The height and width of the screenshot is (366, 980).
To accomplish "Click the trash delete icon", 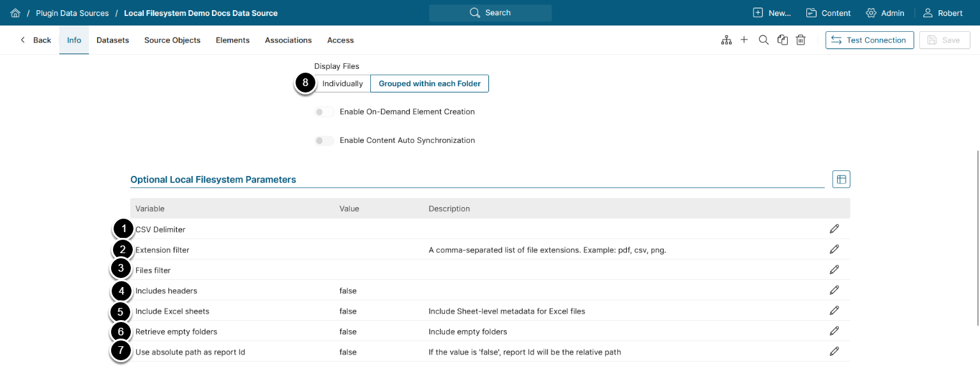I will tap(801, 40).
